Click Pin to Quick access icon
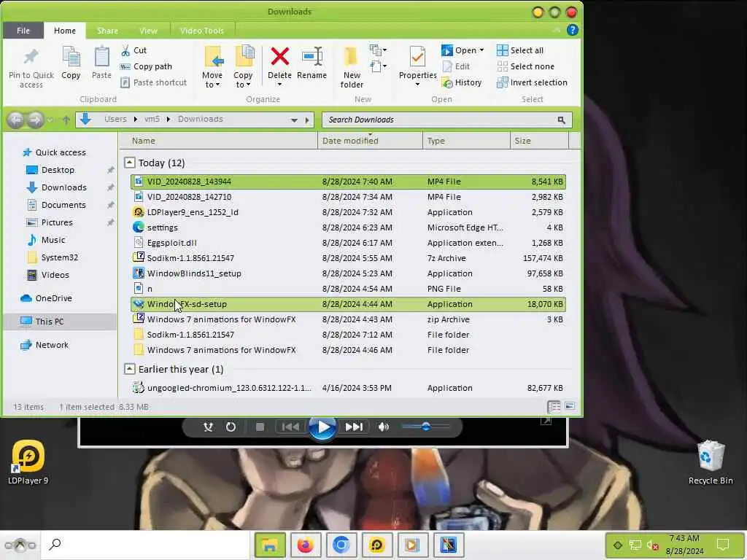This screenshot has width=747, height=560. (x=31, y=58)
